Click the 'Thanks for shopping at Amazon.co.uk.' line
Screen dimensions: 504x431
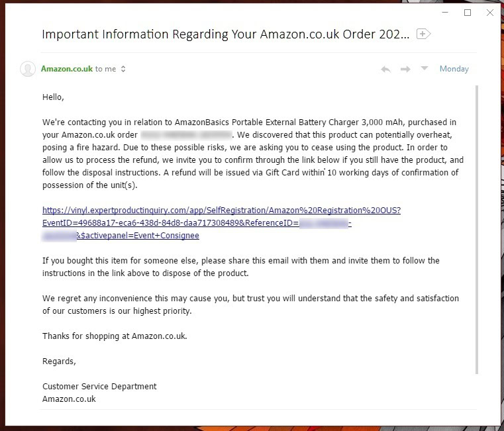[115, 336]
